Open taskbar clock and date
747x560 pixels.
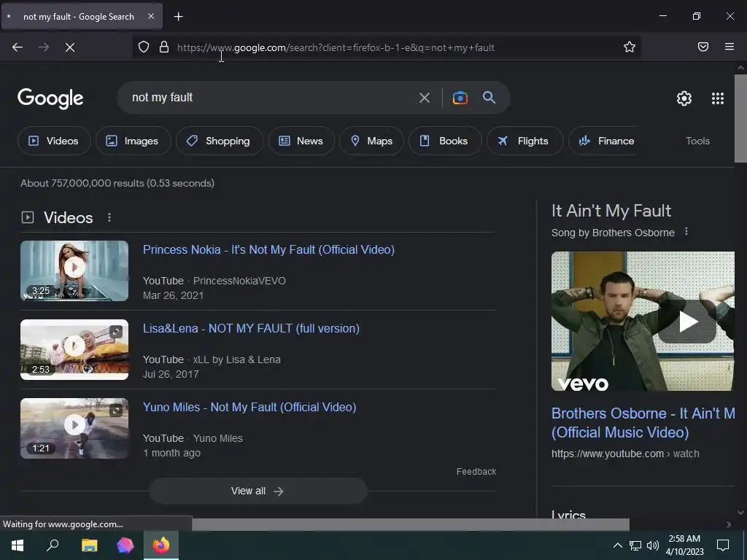click(x=684, y=545)
